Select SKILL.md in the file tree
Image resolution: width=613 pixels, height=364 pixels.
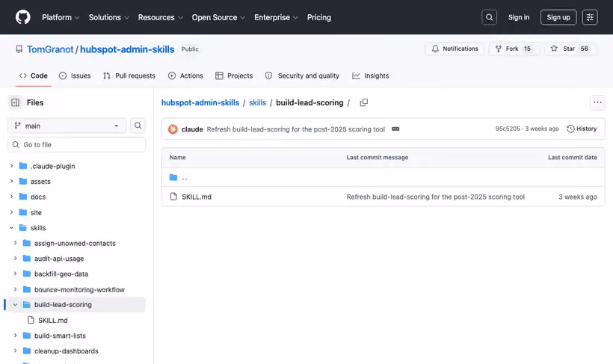(53, 320)
